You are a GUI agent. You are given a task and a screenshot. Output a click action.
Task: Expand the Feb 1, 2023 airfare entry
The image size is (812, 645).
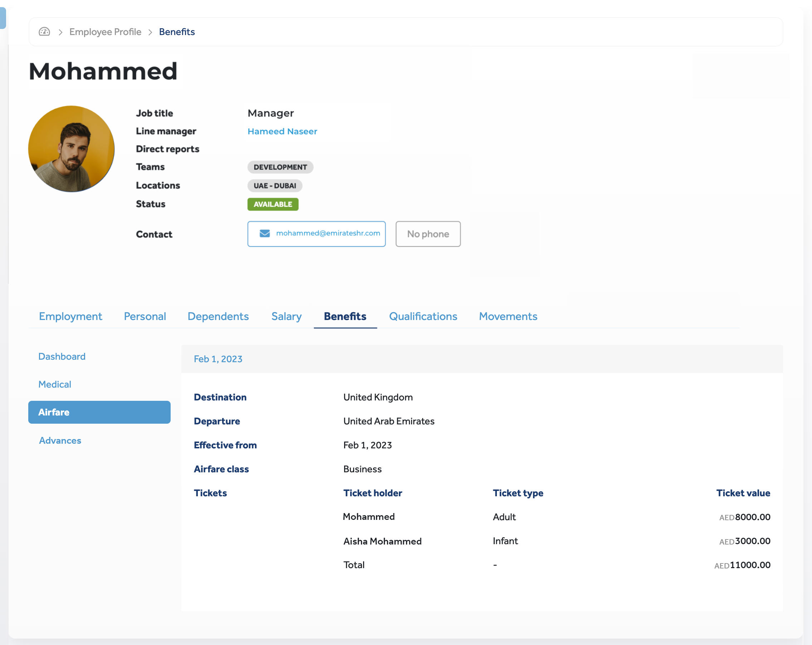tap(218, 359)
